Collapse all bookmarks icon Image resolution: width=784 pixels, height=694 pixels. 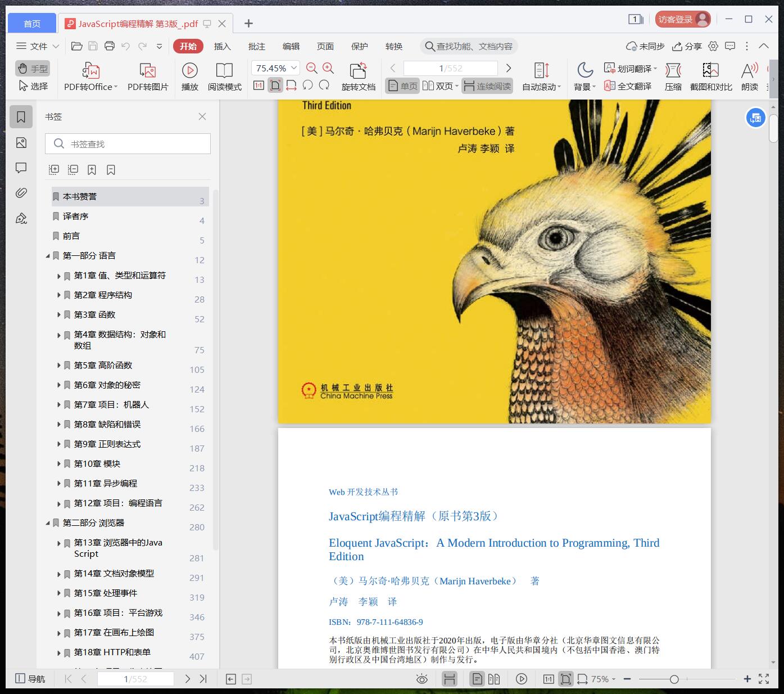point(73,170)
